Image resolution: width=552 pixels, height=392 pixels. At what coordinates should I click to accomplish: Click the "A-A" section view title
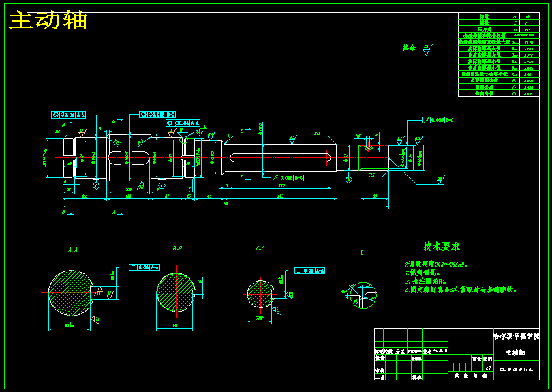click(x=73, y=250)
